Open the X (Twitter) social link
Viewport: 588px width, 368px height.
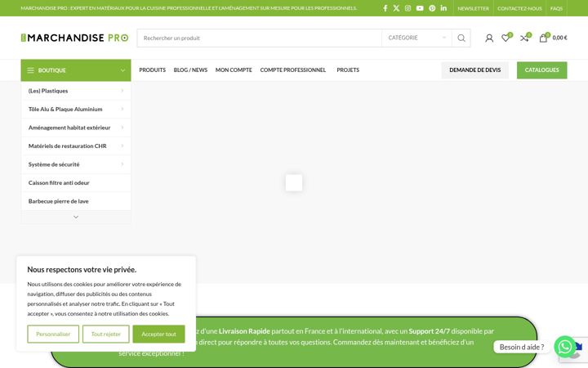[x=396, y=8]
